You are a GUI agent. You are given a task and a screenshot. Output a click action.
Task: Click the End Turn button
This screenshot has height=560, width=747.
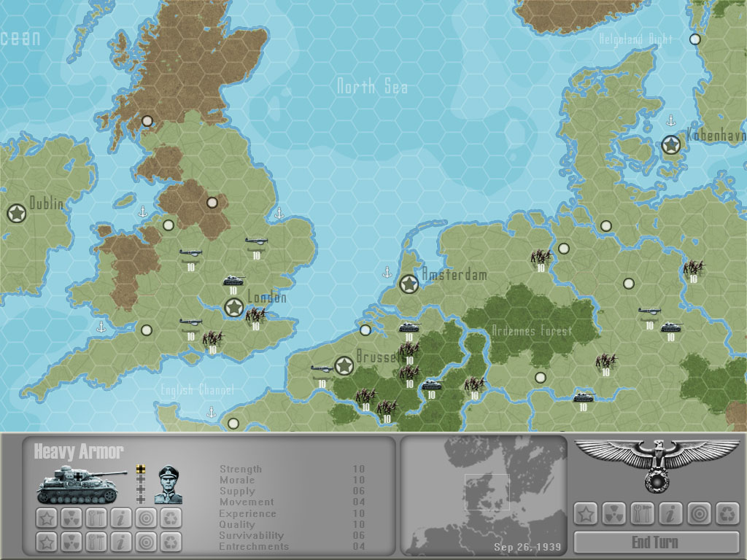tap(655, 542)
